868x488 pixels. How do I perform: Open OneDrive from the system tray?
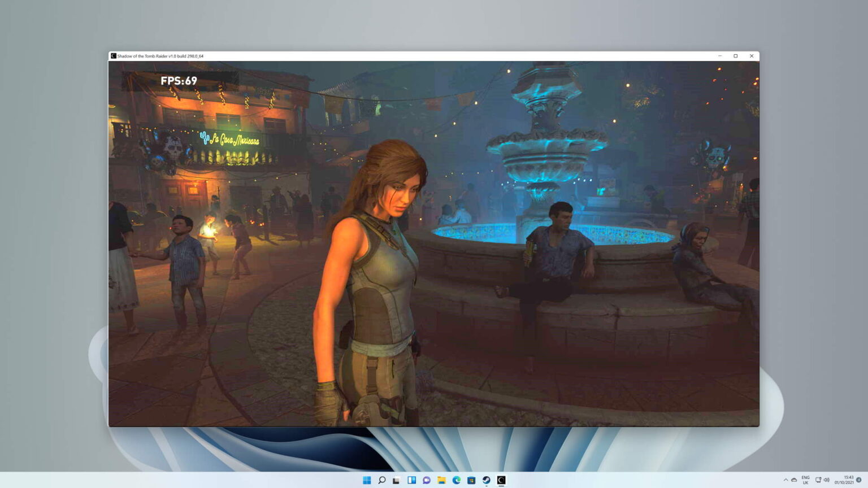point(793,480)
